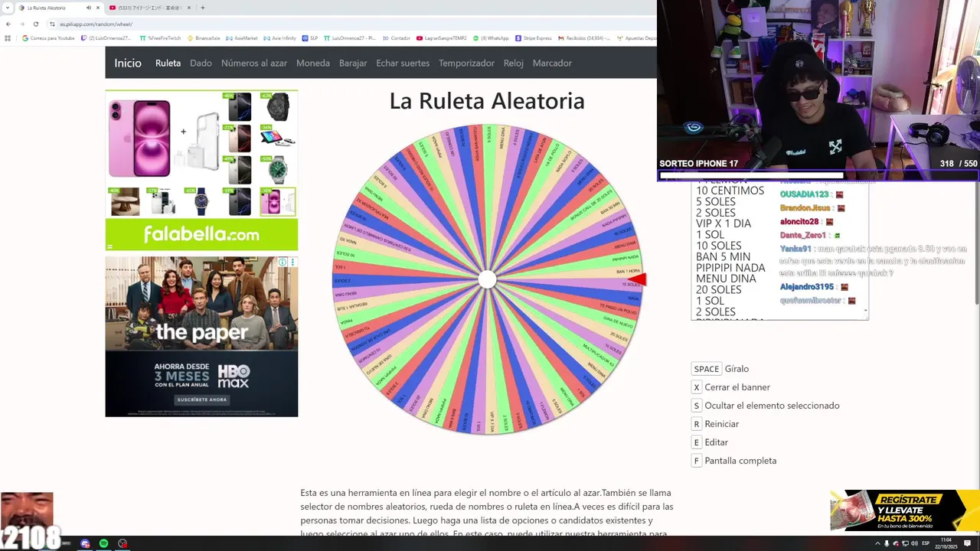Close the YouTube tab
Image resolution: width=980 pixels, height=551 pixels.
pos(190,8)
